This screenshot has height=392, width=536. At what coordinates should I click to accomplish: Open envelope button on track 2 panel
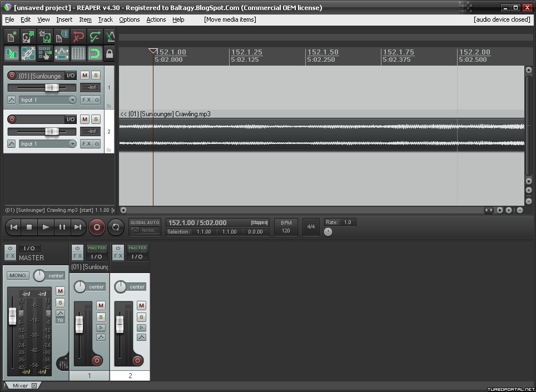tap(11, 143)
